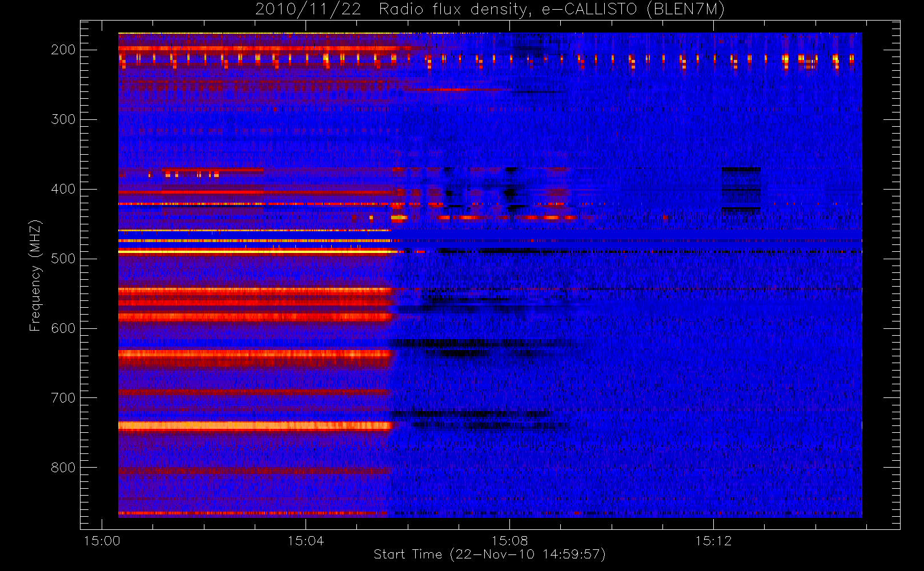Viewport: 924px width, 571px height.
Task: Click the 15:08 time tick label
Action: [x=509, y=541]
